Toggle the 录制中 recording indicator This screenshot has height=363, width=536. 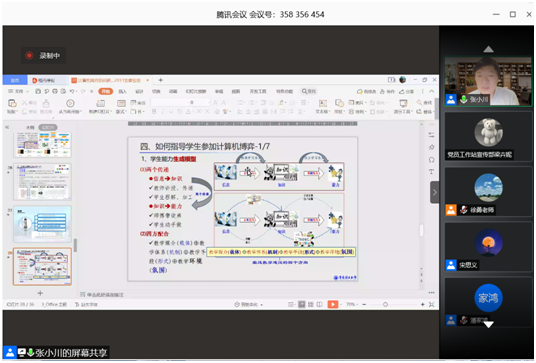(x=43, y=55)
